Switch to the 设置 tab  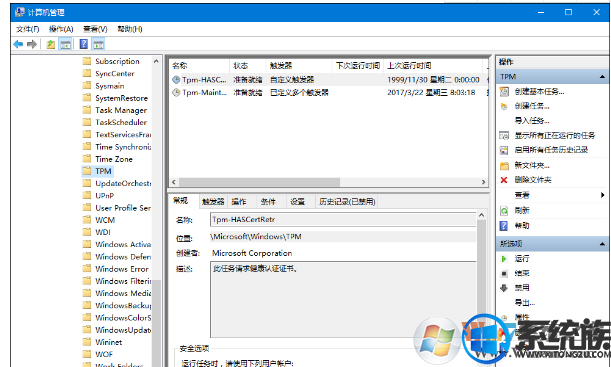[297, 202]
